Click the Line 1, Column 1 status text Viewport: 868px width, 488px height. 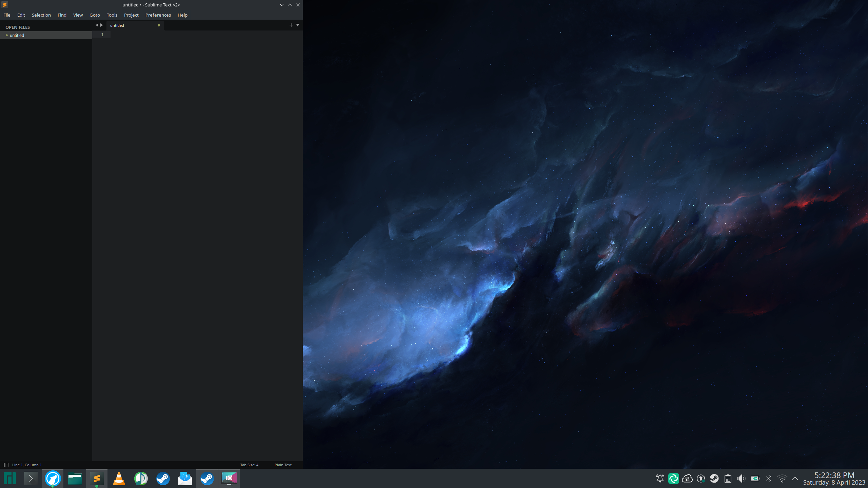[x=27, y=465]
